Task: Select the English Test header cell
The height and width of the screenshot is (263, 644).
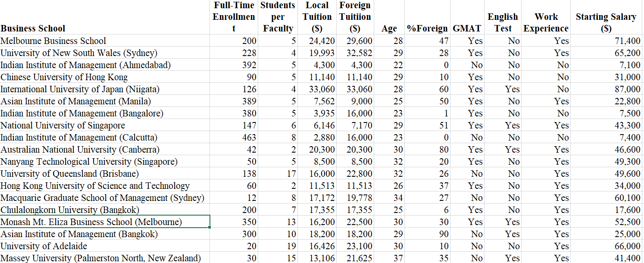Action: point(503,17)
